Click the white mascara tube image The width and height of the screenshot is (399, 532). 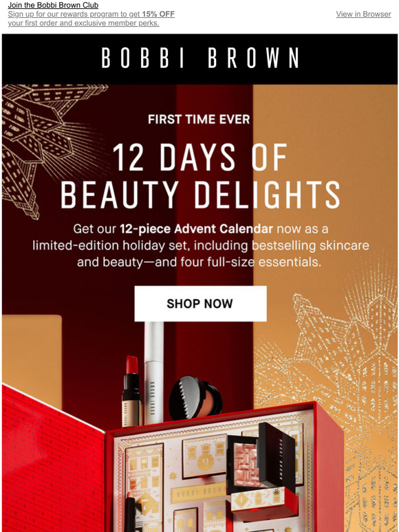tap(153, 372)
